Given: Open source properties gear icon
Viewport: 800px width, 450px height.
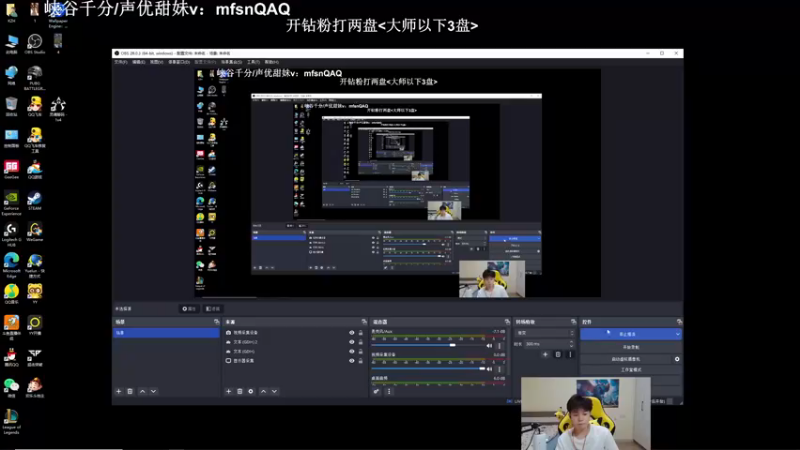Looking at the screenshot, I should point(251,391).
